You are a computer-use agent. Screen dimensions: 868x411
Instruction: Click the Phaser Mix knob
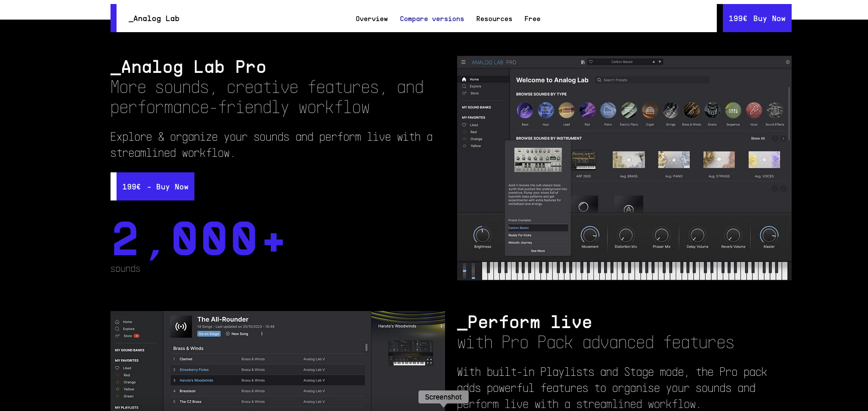click(662, 235)
